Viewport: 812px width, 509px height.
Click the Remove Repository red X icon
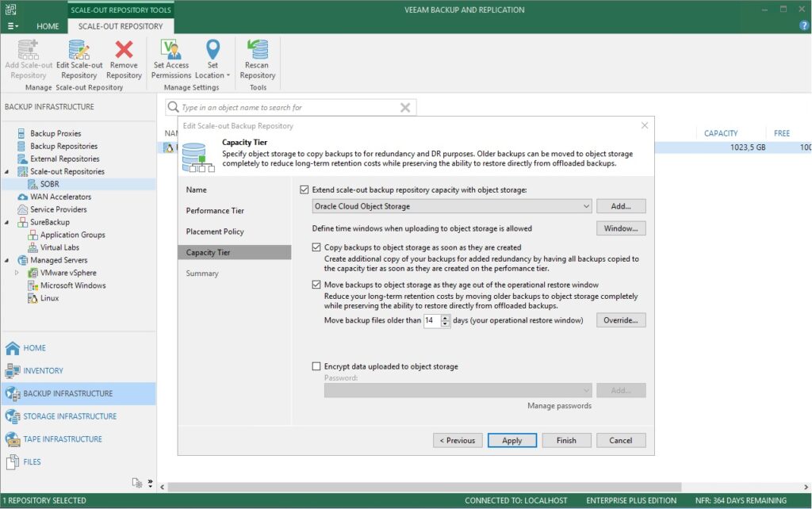coord(124,50)
